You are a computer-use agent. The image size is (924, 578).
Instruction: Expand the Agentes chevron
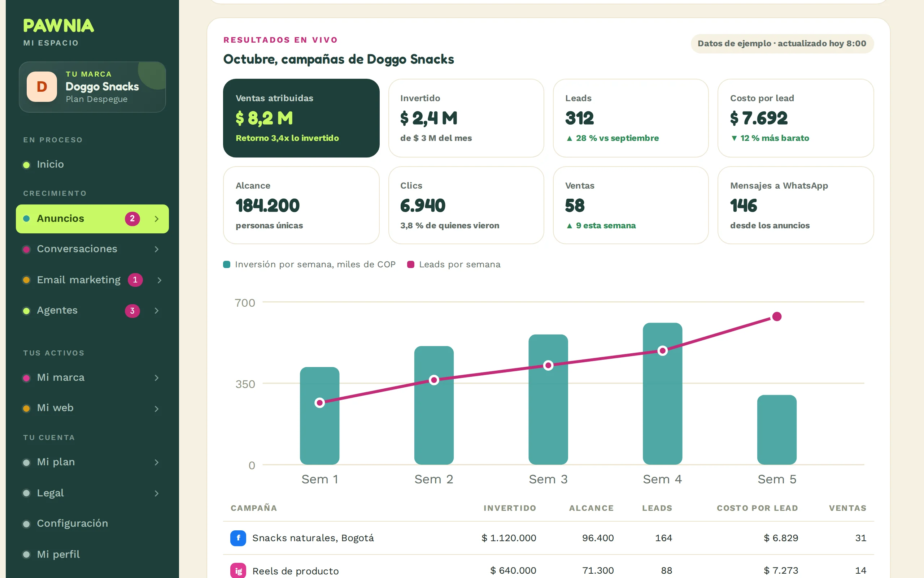tap(157, 311)
